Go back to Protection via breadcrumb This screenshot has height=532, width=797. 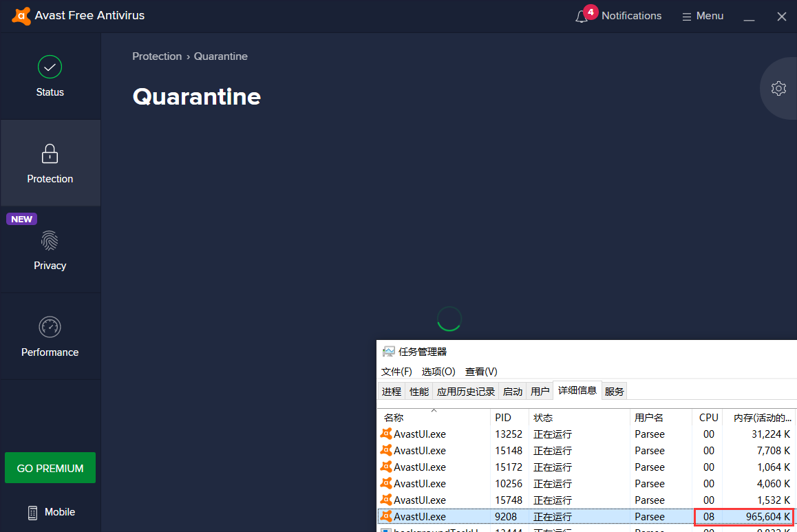(156, 56)
